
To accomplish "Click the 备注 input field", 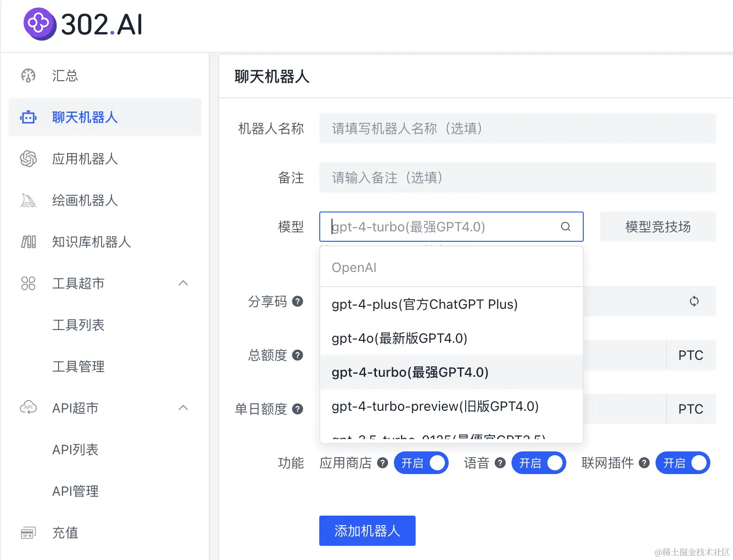I will [x=518, y=178].
